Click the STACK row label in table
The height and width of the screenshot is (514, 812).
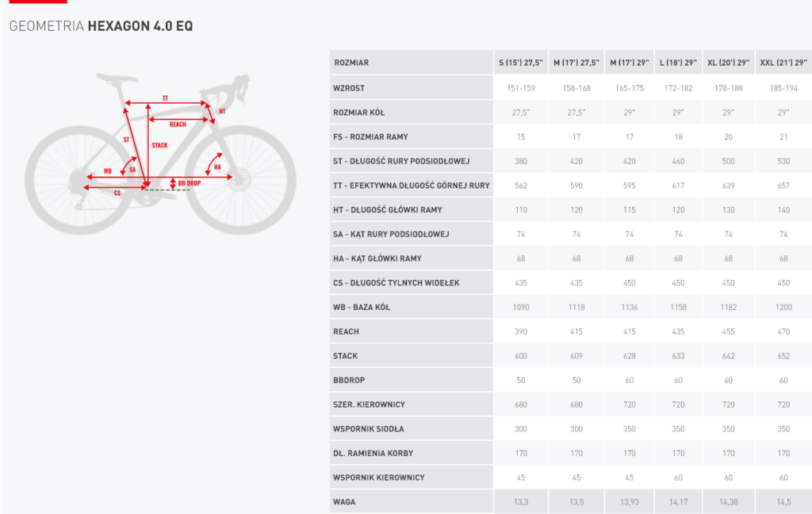[346, 356]
